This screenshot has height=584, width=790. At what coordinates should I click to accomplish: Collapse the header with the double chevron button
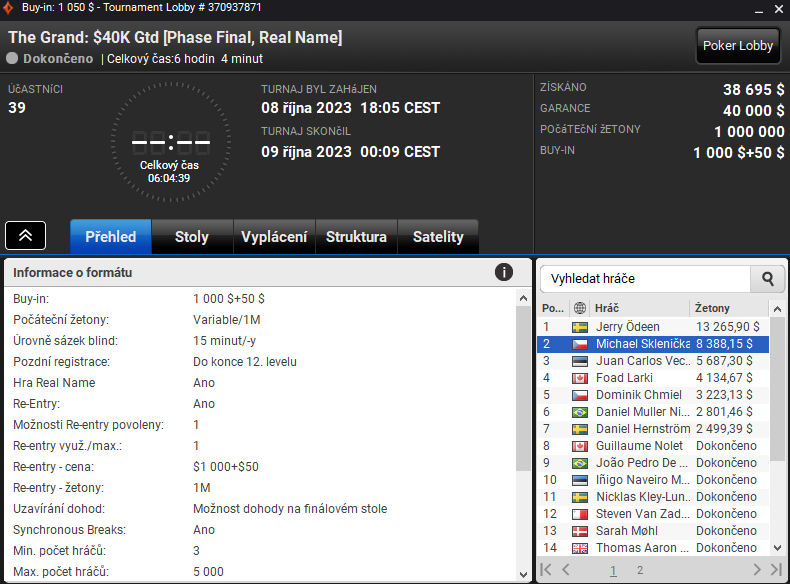pyautogui.click(x=26, y=235)
